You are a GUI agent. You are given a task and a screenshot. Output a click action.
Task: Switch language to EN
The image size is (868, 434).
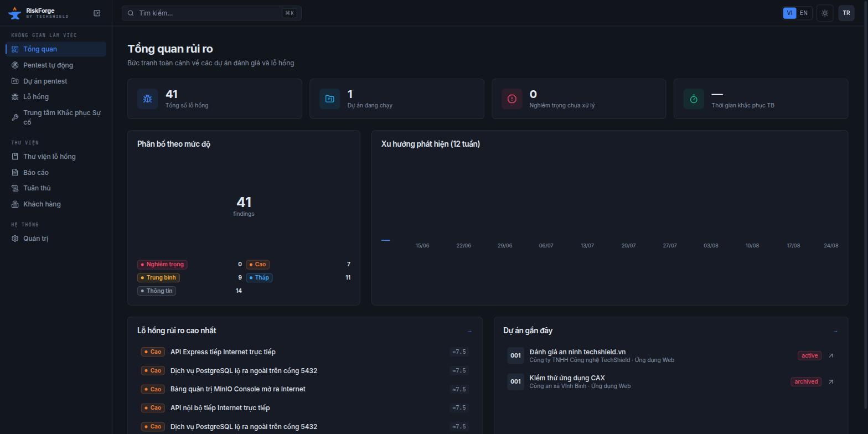pos(804,13)
